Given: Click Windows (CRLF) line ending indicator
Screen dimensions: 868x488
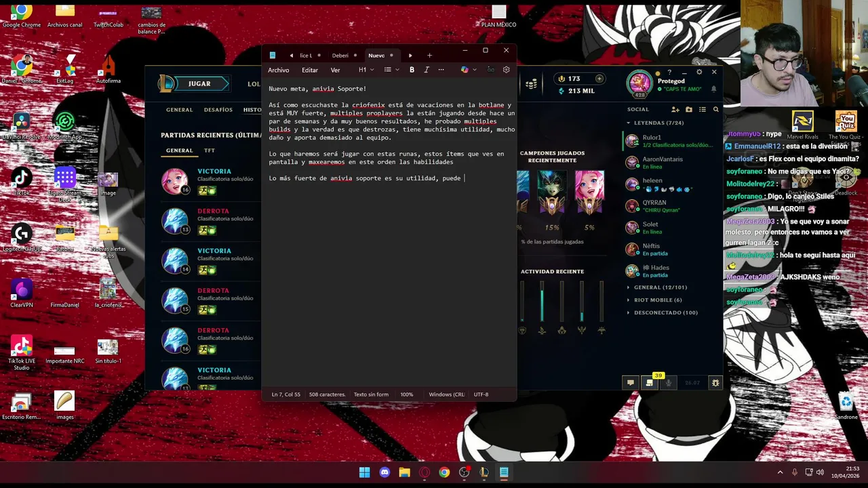Looking at the screenshot, I should tap(447, 394).
